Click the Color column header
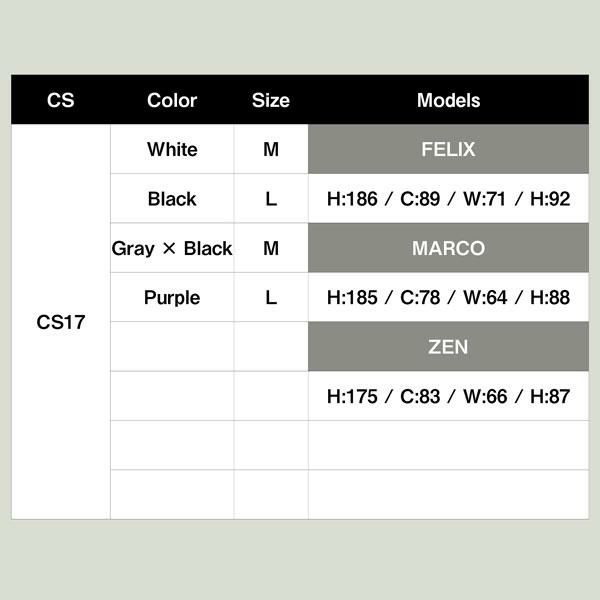The width and height of the screenshot is (600, 600). pos(172,100)
